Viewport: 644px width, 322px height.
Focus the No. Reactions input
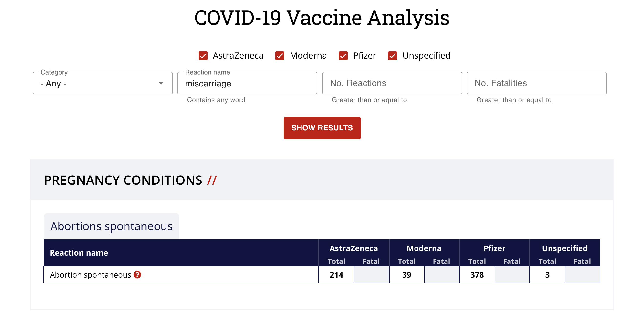[x=392, y=83]
